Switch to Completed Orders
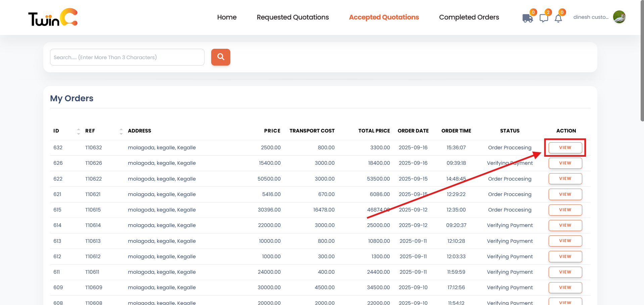Viewport: 644px width, 305px height. [469, 17]
